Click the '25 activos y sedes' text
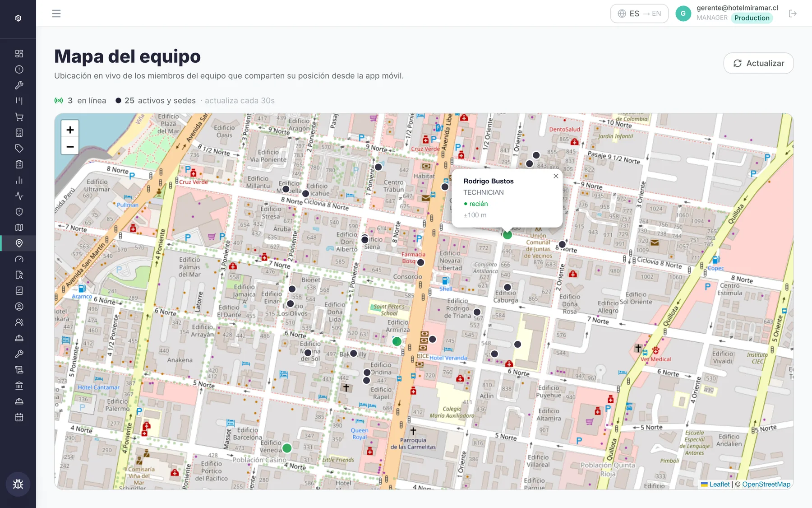This screenshot has height=508, width=812. [x=160, y=101]
